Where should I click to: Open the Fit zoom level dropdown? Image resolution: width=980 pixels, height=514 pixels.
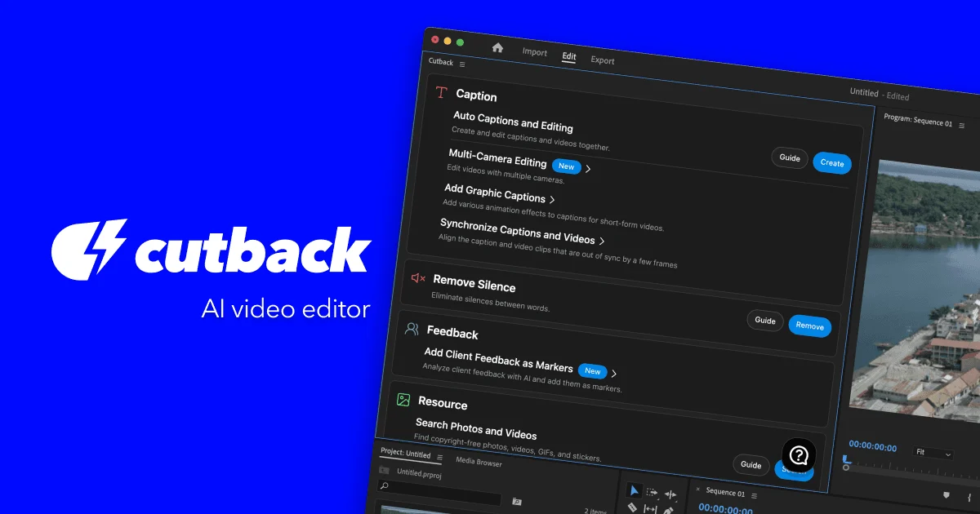click(933, 453)
